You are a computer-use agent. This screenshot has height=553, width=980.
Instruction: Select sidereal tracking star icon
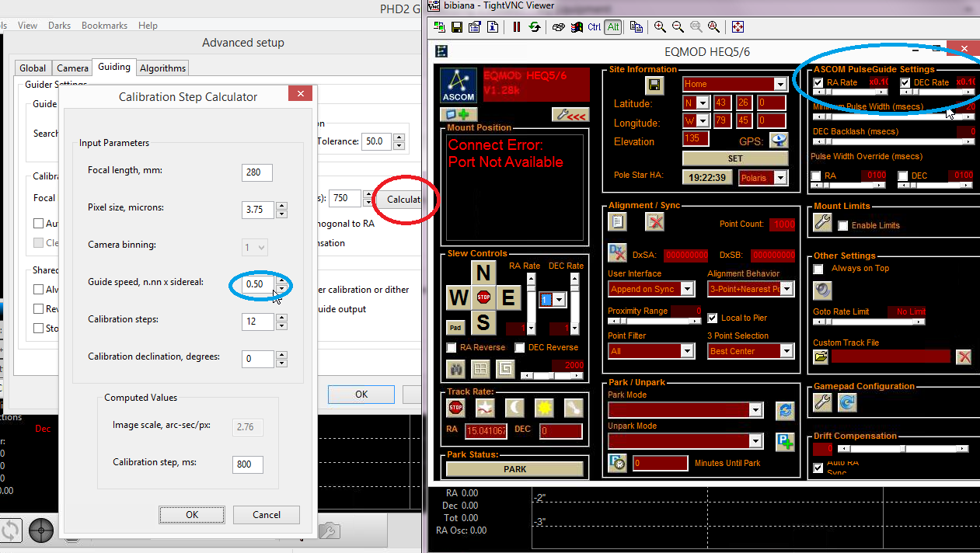coord(484,406)
